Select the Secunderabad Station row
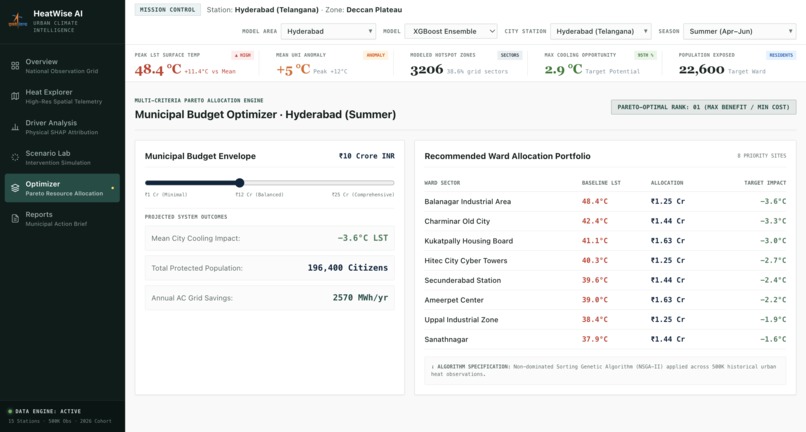 (x=605, y=280)
